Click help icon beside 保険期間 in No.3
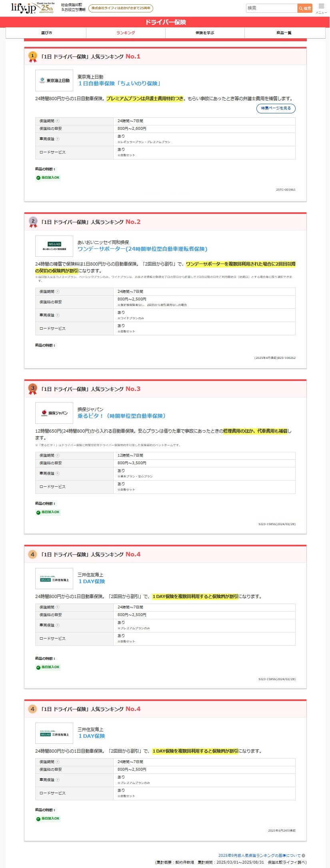The width and height of the screenshot is (330, 868). 58,455
